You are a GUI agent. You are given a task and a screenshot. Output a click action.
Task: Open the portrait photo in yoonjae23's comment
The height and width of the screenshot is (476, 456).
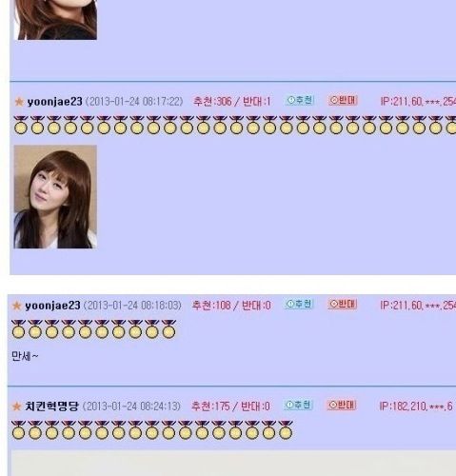(x=55, y=196)
